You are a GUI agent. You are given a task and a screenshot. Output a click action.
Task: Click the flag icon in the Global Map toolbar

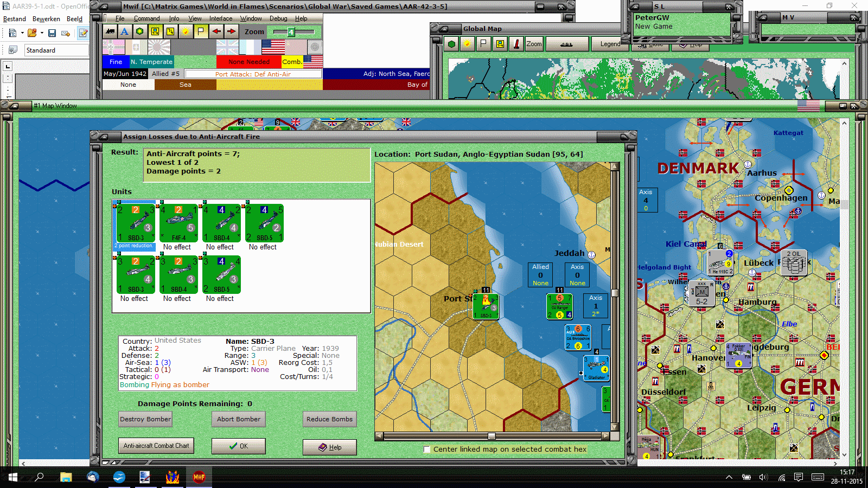tap(483, 44)
